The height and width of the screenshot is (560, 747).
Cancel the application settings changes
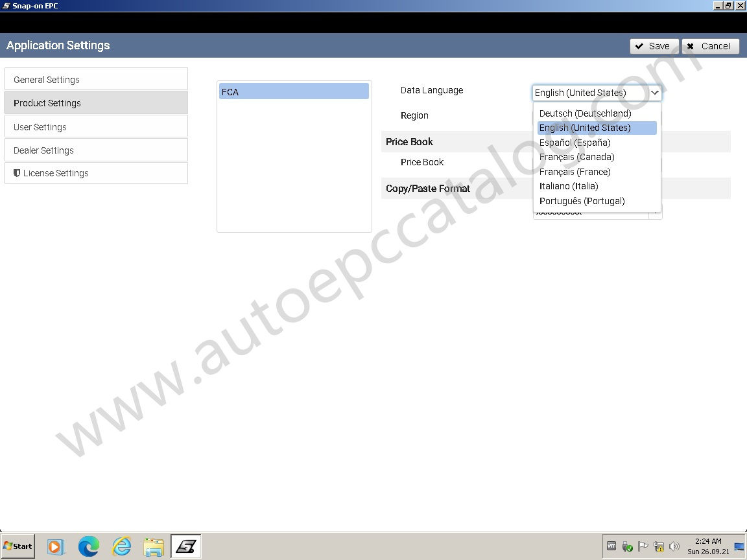pos(710,46)
